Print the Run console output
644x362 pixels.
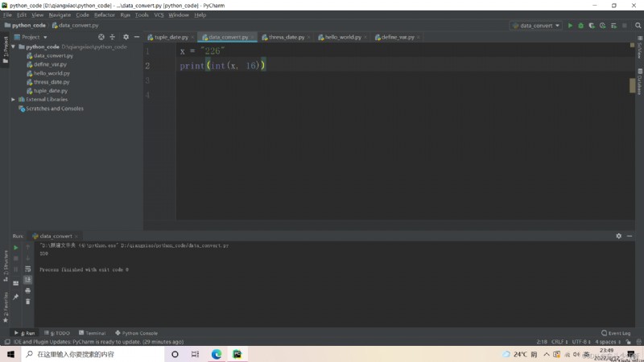click(x=28, y=290)
